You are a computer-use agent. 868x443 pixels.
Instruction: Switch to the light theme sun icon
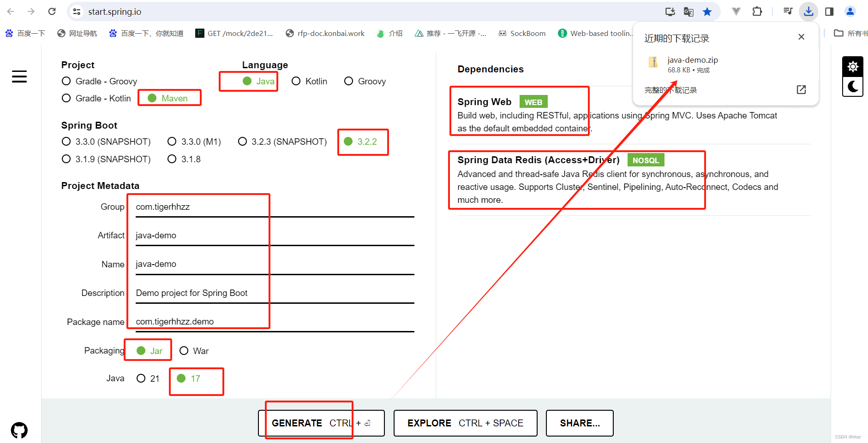pyautogui.click(x=852, y=66)
